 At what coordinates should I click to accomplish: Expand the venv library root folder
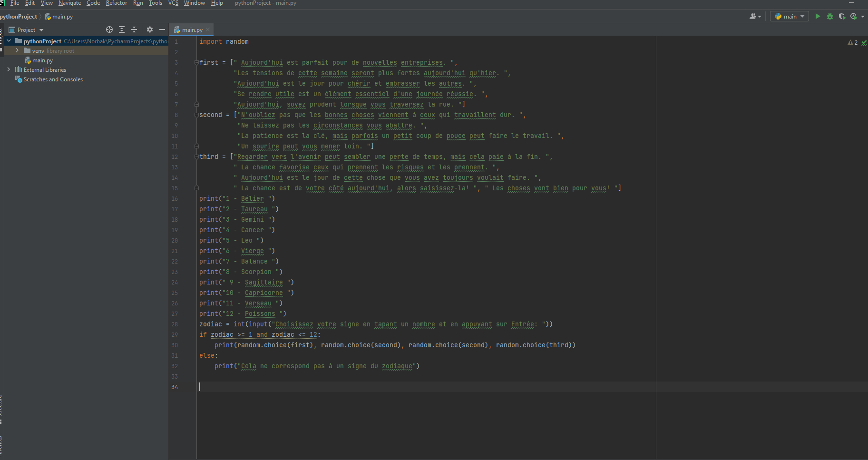coord(18,50)
